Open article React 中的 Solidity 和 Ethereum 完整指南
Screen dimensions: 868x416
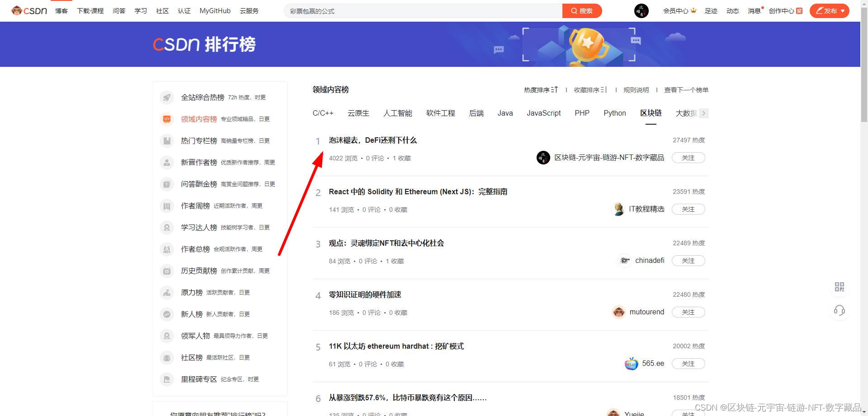[418, 192]
